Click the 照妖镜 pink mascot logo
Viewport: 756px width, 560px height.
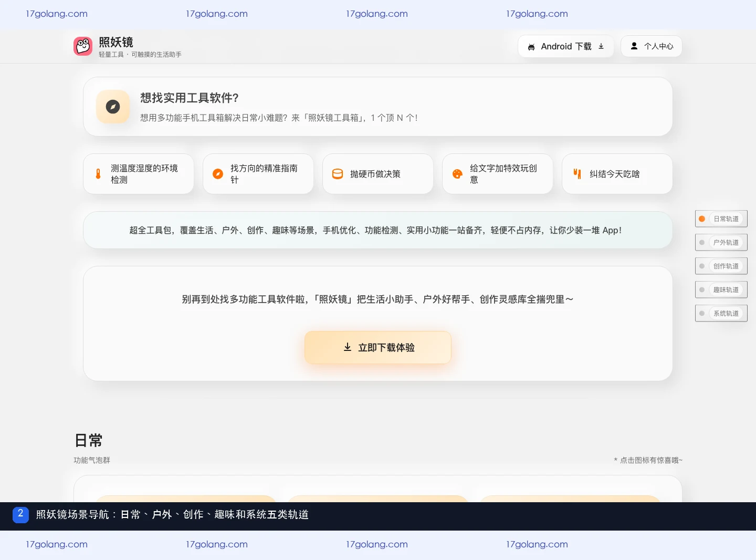pos(83,46)
